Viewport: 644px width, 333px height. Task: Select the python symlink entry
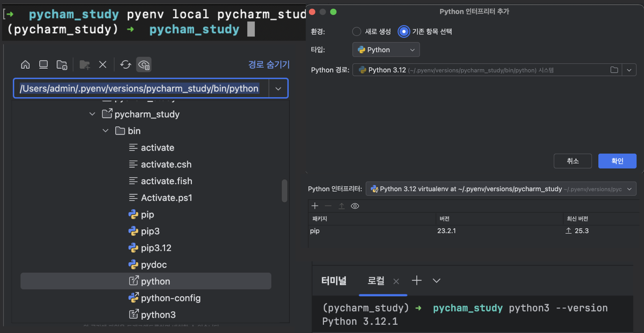coord(146,281)
